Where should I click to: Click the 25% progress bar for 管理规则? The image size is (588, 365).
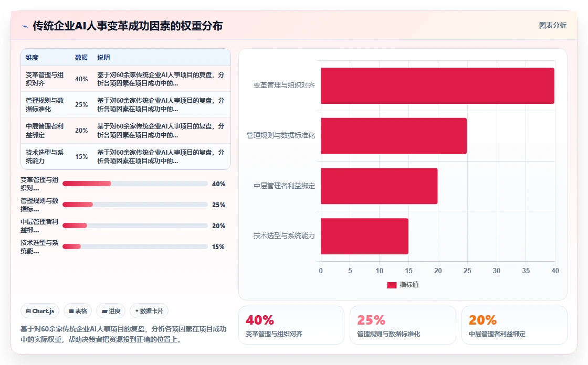[135, 205]
